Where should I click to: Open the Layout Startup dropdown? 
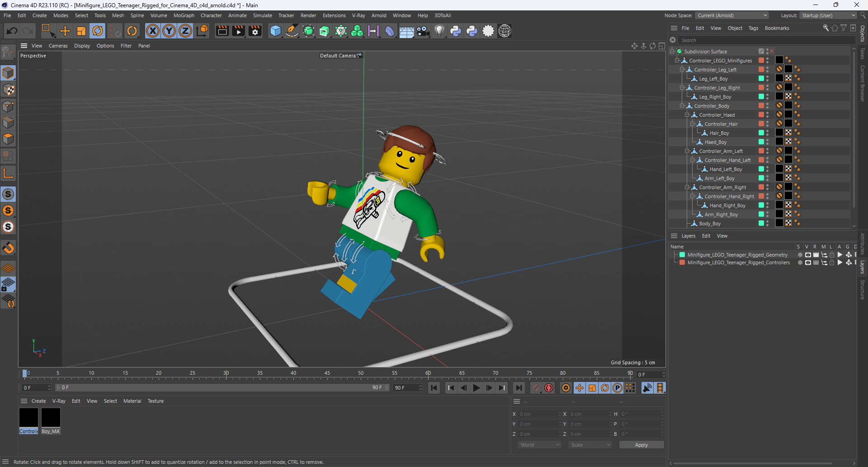tap(828, 15)
